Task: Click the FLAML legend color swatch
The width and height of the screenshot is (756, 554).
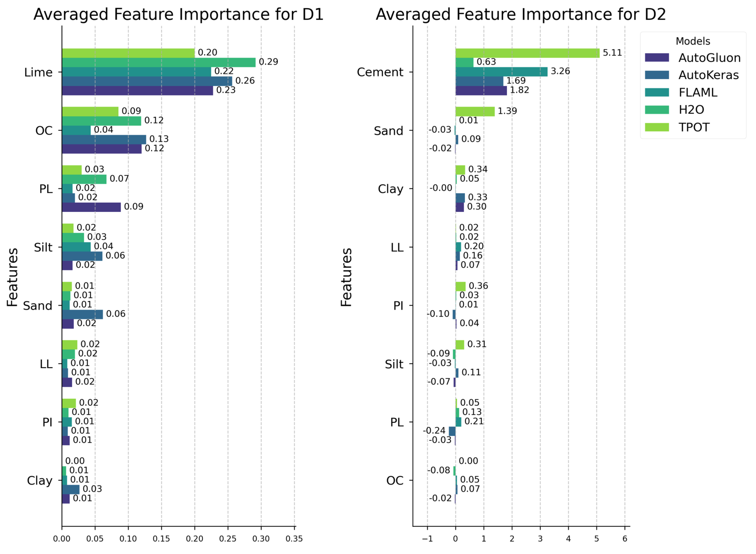Action: click(x=656, y=92)
